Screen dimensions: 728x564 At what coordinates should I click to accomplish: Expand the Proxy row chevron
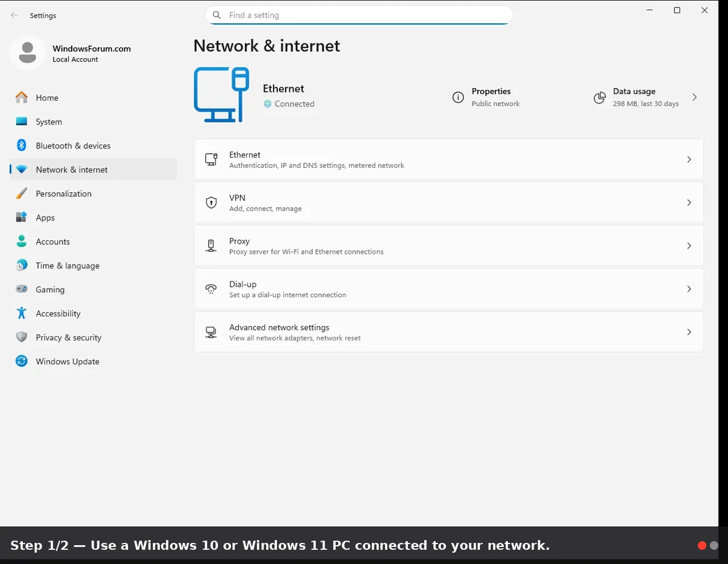tap(689, 246)
